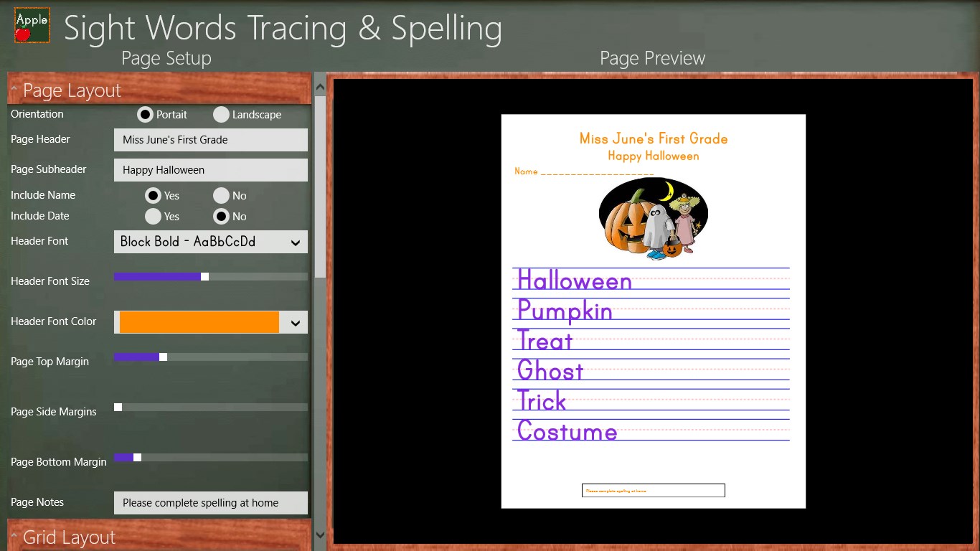Collapse the Page Layout section
The width and height of the screenshot is (980, 551).
tap(15, 90)
